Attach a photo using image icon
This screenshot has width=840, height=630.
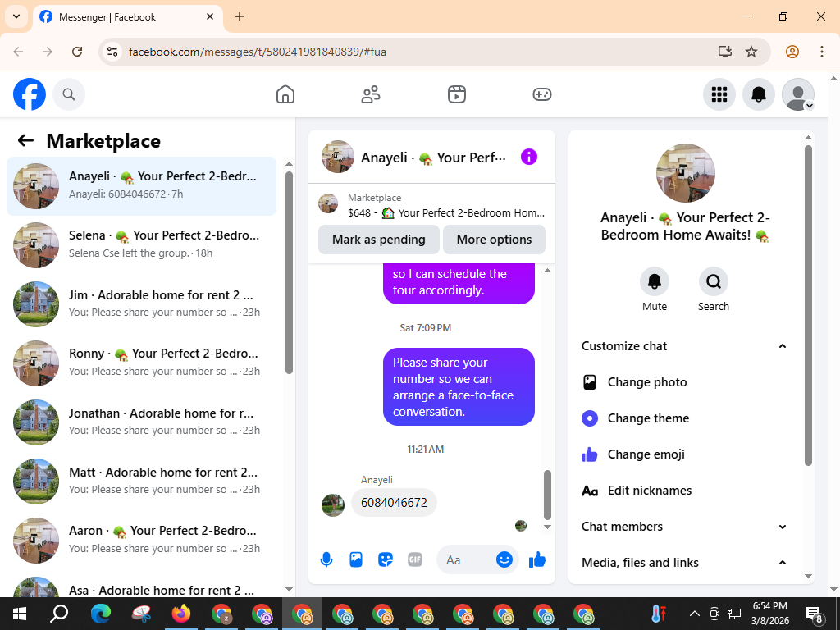pos(356,559)
